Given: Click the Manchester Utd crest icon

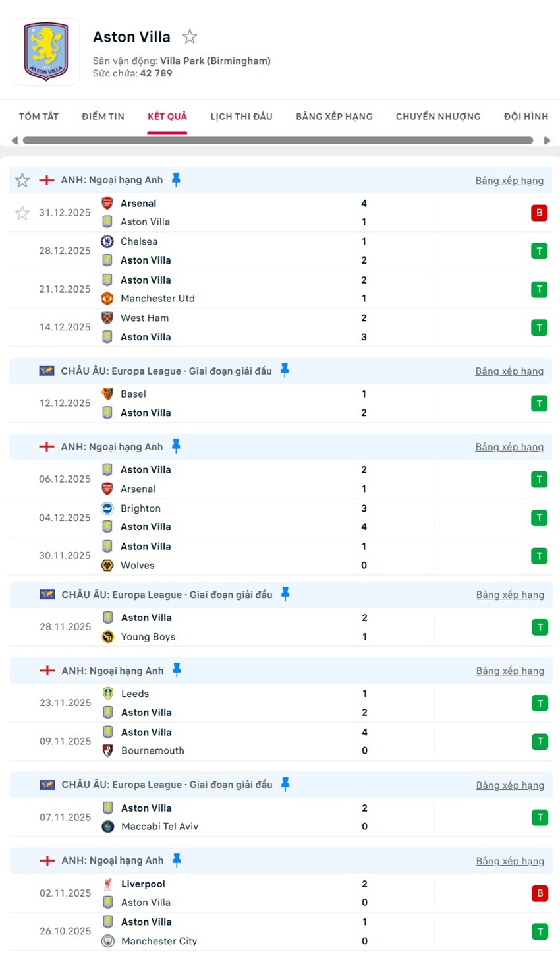Looking at the screenshot, I should 107,299.
